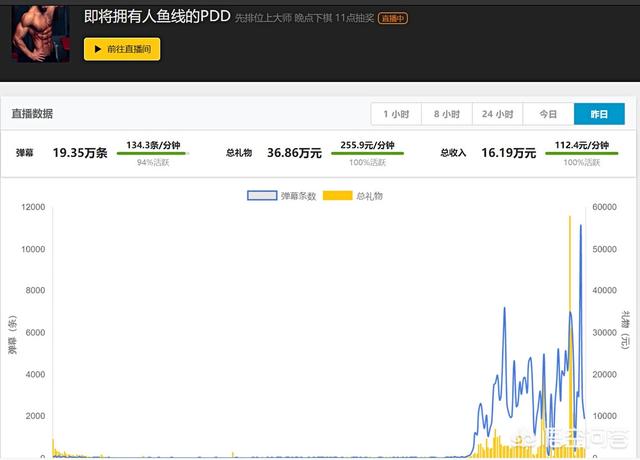Click the 19.35万条 danmaku total value
This screenshot has height=460, width=640.
pyautogui.click(x=80, y=153)
